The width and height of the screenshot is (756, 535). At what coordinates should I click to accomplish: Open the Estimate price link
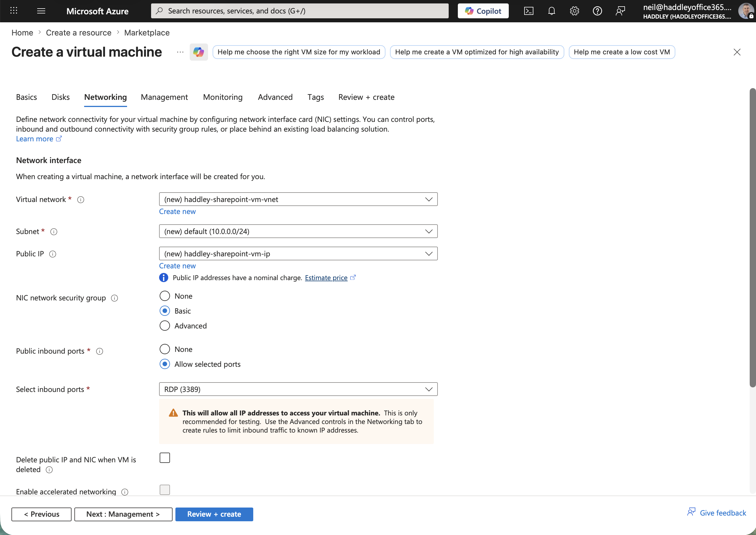tap(326, 278)
